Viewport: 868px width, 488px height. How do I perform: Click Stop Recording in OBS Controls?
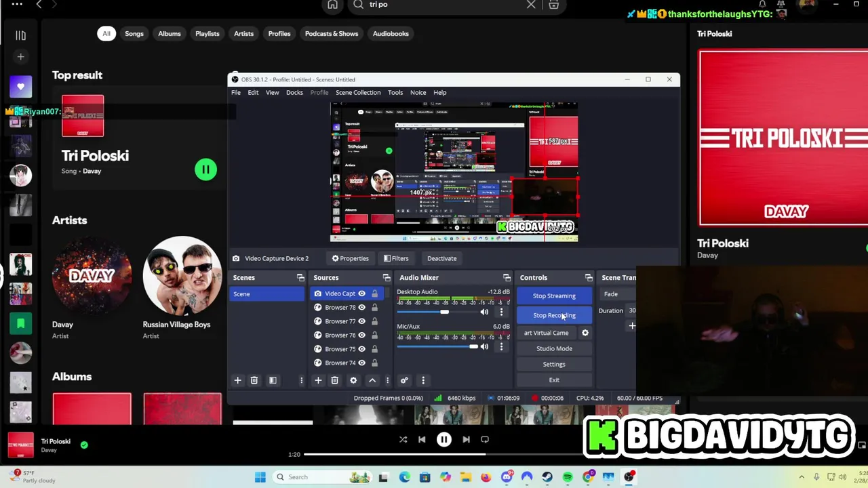(554, 315)
